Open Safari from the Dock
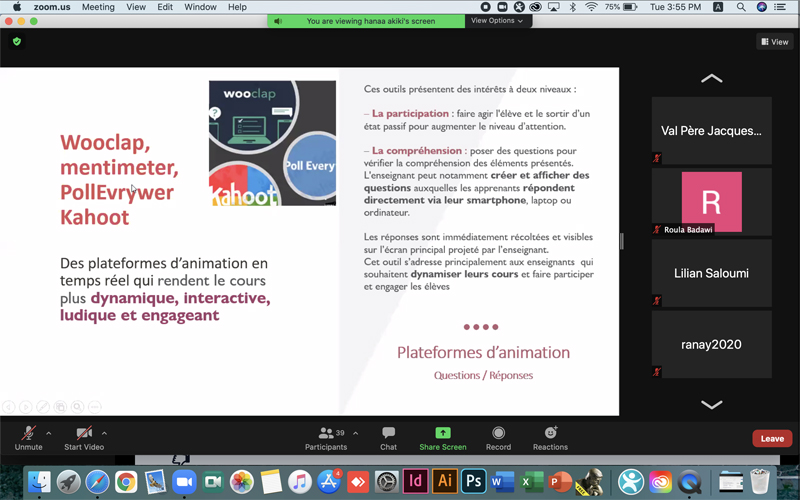Image resolution: width=800 pixels, height=500 pixels. click(97, 481)
